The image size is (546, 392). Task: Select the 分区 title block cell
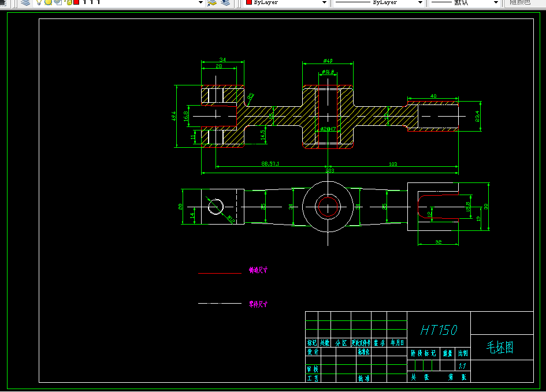click(x=341, y=343)
